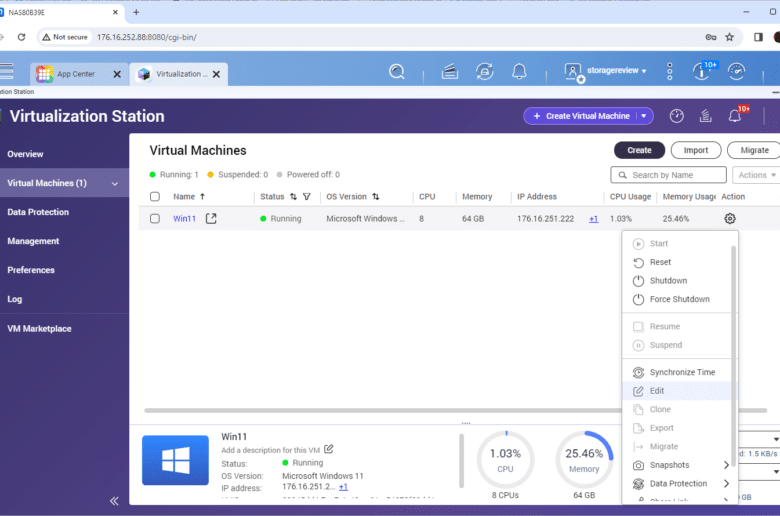Click the Windows logo VM thumbnail
Screen dimensions: 780x516
[x=175, y=460]
